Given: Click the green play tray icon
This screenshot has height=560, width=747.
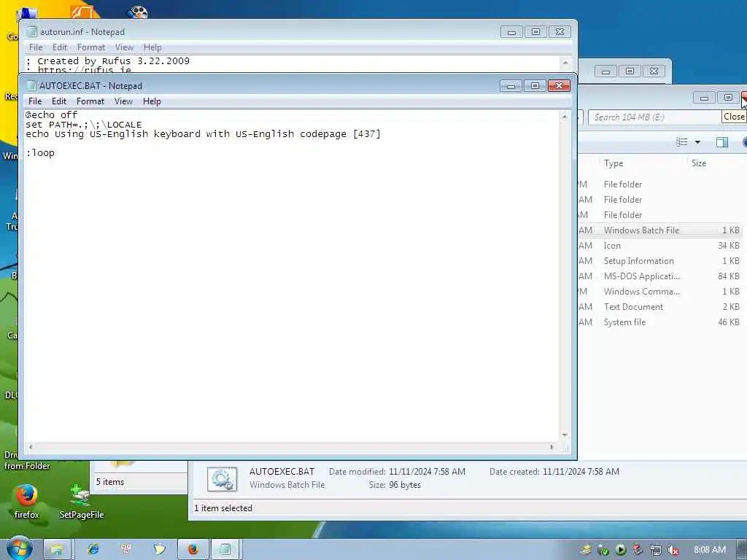Looking at the screenshot, I should pyautogui.click(x=620, y=550).
